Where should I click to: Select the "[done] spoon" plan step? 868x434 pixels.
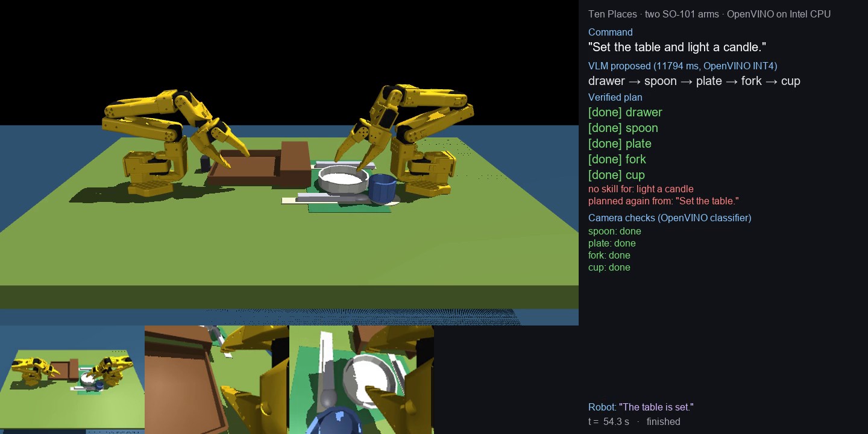tap(623, 128)
